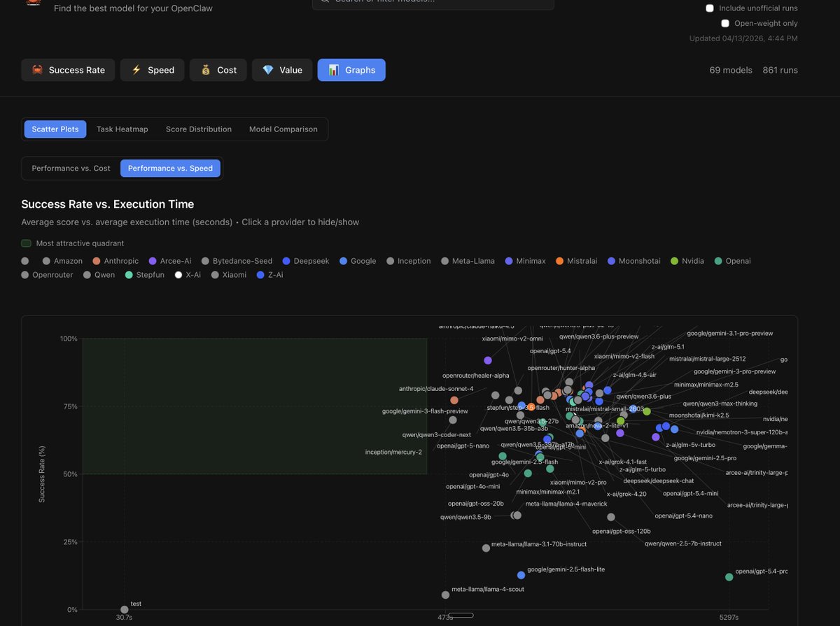
Task: Hide Arcee-Ai provider points
Action: point(170,261)
